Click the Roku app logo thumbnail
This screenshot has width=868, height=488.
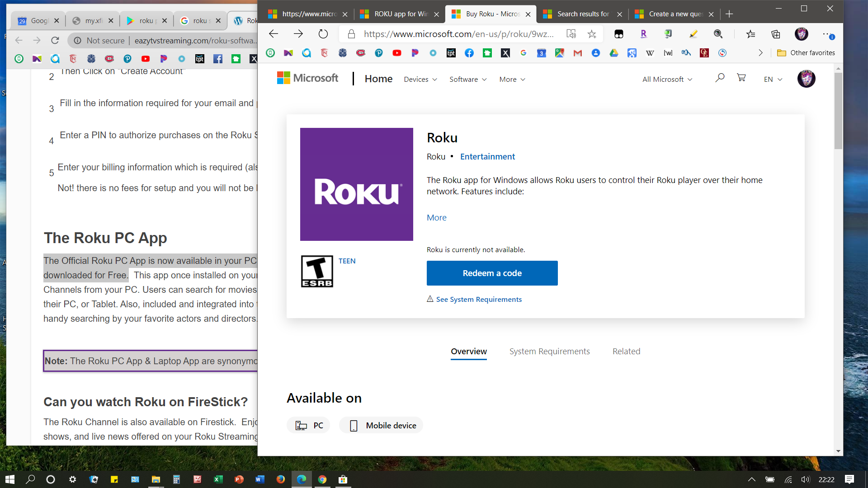point(357,184)
